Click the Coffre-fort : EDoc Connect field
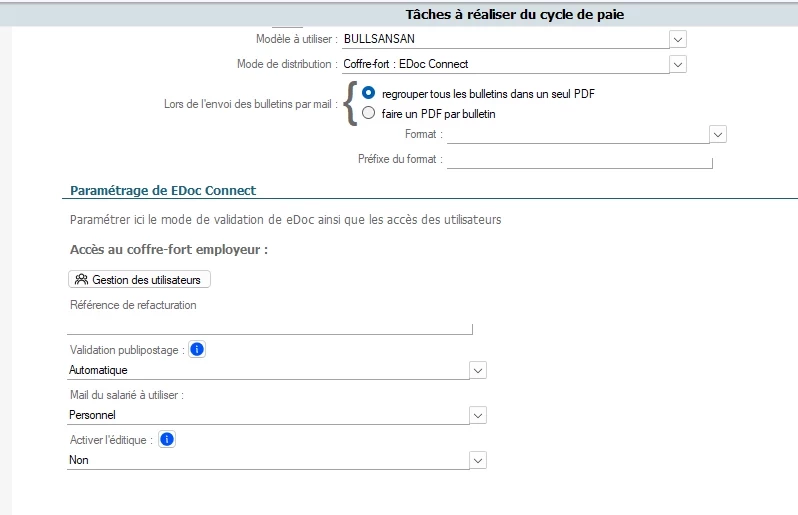Viewport: 798px width, 515px height. click(504, 64)
